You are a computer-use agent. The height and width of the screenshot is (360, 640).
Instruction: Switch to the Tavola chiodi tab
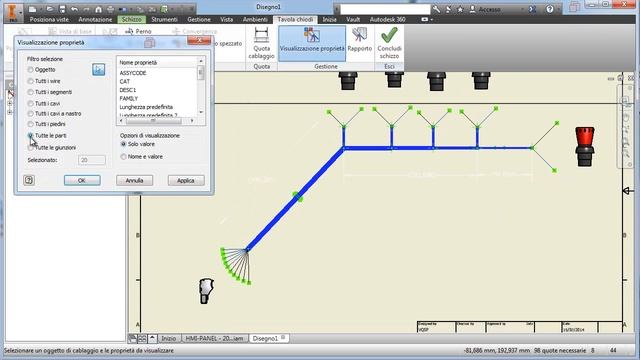point(295,19)
